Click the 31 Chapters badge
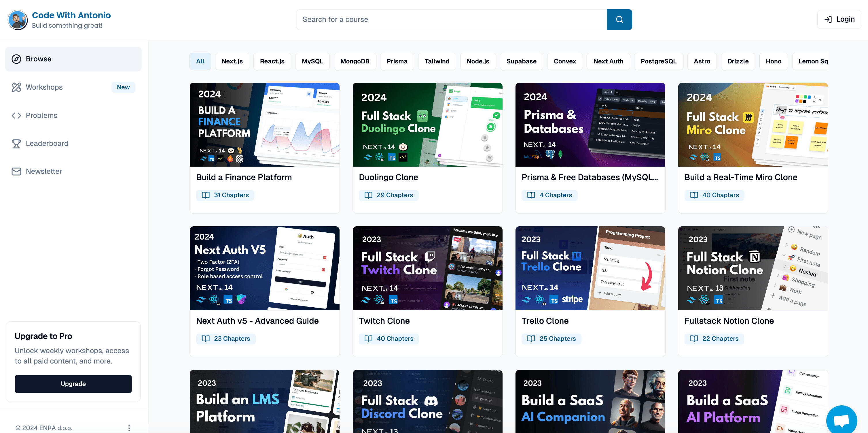 click(x=225, y=195)
